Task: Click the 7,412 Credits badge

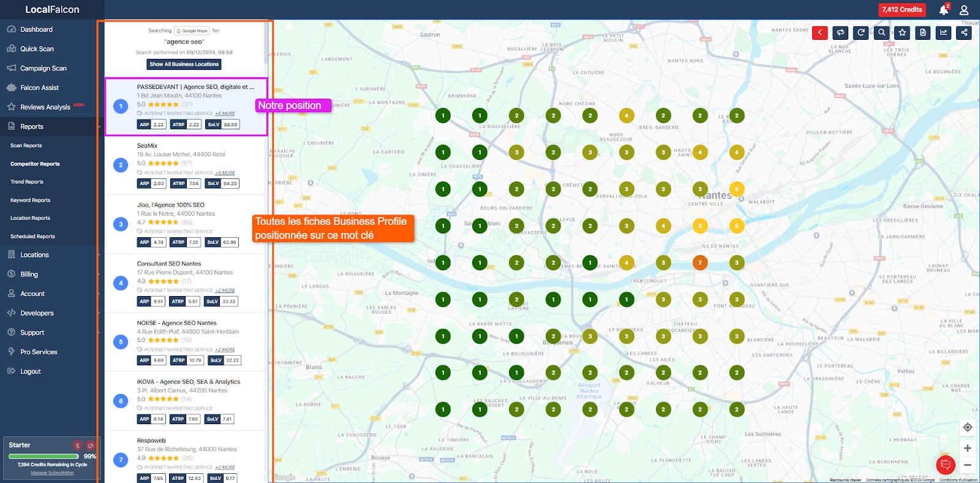Action: (902, 10)
